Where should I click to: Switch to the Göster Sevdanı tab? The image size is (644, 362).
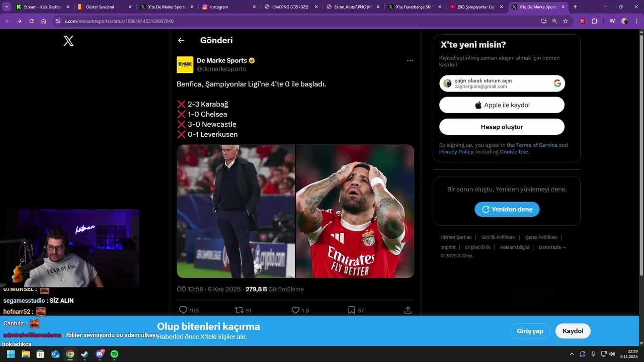pos(104,7)
